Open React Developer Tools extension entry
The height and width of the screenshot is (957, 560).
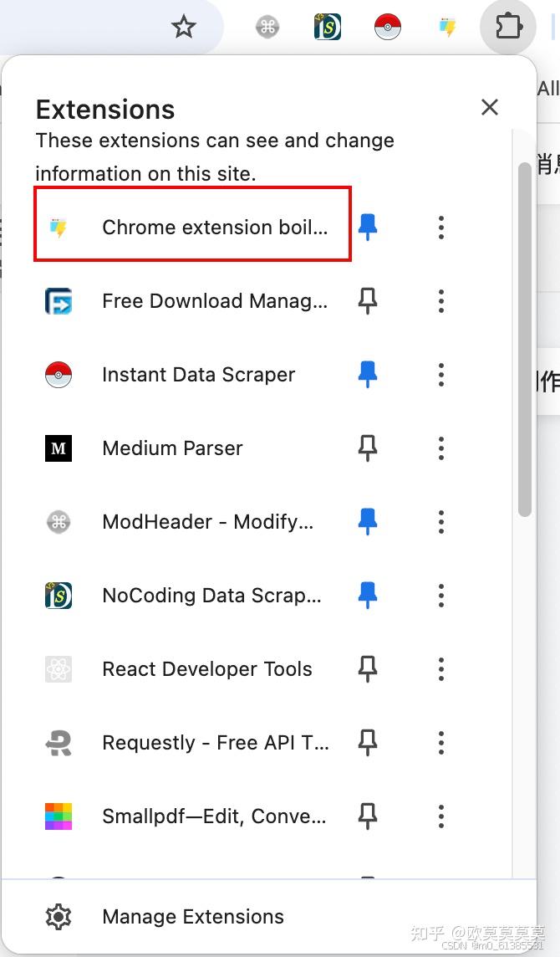(x=206, y=669)
